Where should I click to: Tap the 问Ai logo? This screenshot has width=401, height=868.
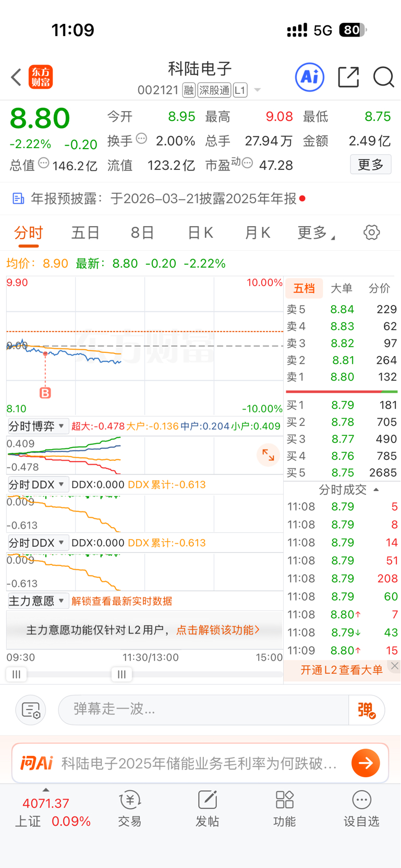(x=37, y=763)
